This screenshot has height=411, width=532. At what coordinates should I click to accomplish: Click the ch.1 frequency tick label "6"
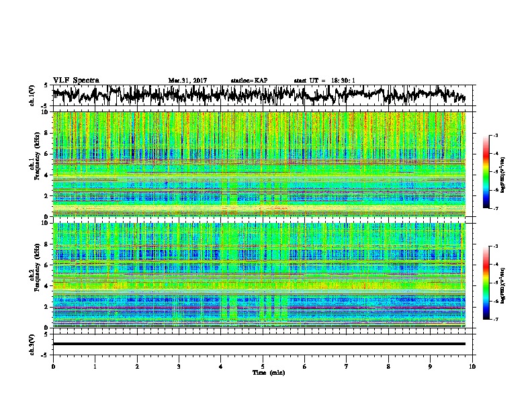click(x=46, y=154)
